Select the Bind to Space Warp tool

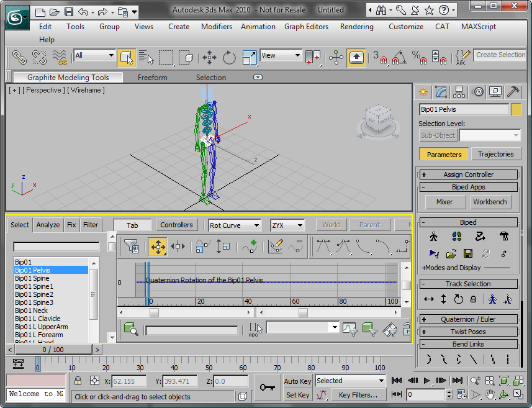click(60, 57)
